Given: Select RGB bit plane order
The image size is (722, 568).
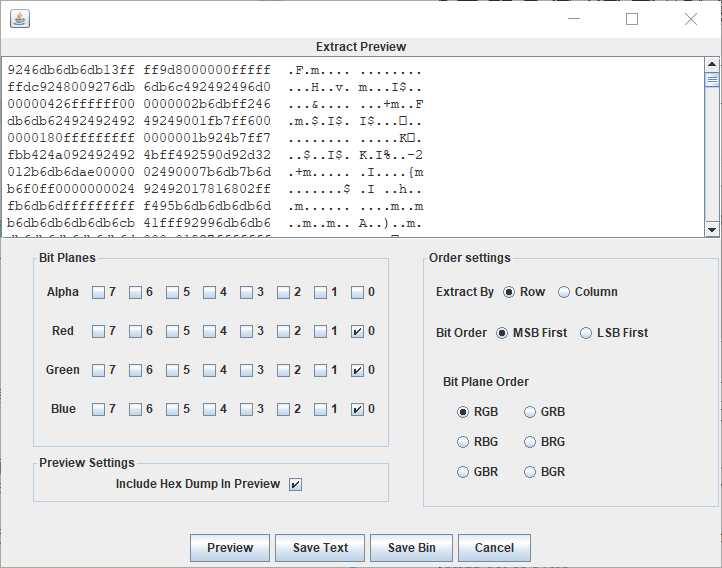Looking at the screenshot, I should pos(463,412).
